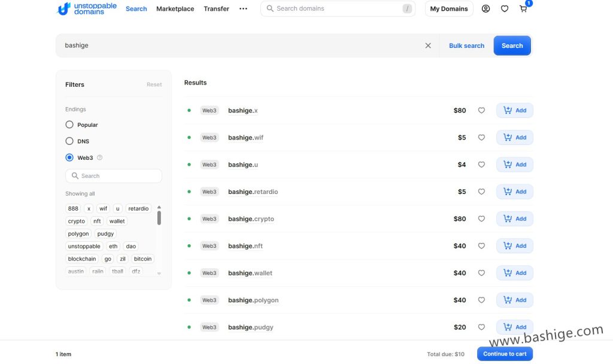Open the more options ellipsis menu
Image resolution: width=613 pixels, height=364 pixels.
(x=243, y=8)
